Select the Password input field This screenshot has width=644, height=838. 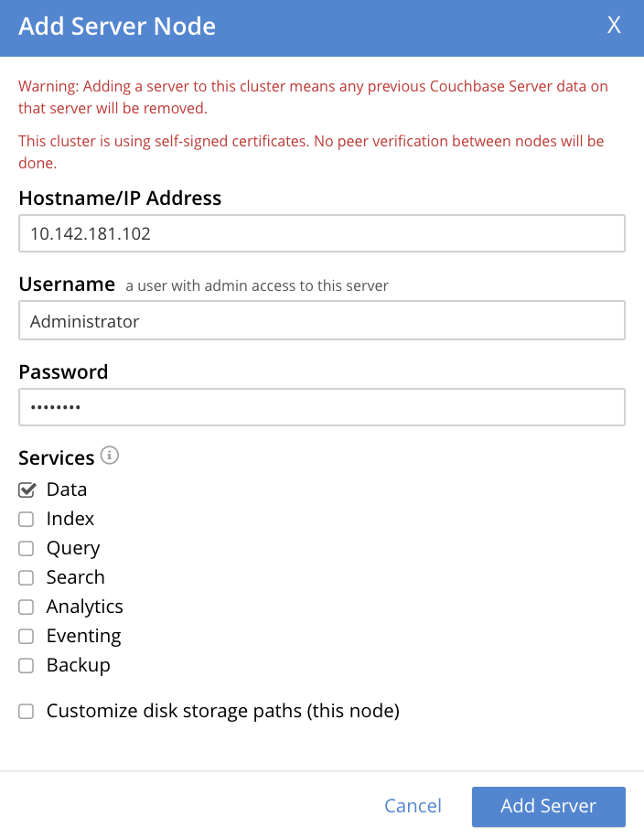[322, 406]
